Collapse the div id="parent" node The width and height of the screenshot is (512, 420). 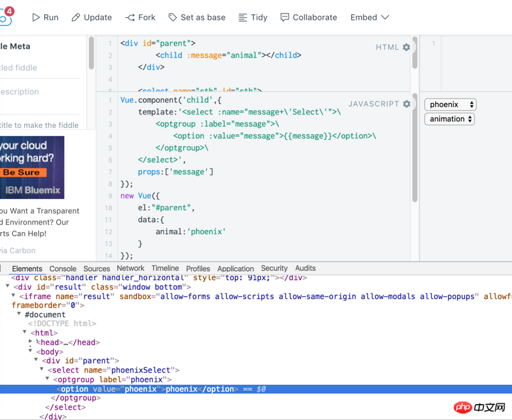coord(36,360)
